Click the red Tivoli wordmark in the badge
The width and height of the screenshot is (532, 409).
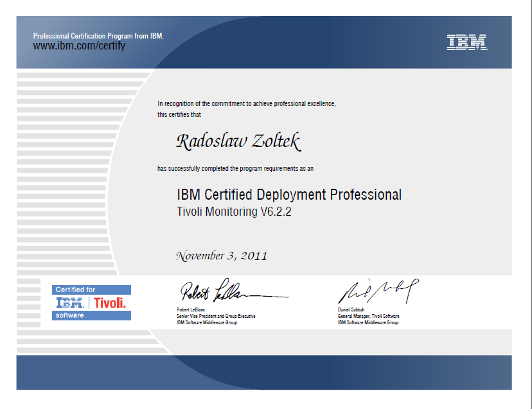pos(110,303)
